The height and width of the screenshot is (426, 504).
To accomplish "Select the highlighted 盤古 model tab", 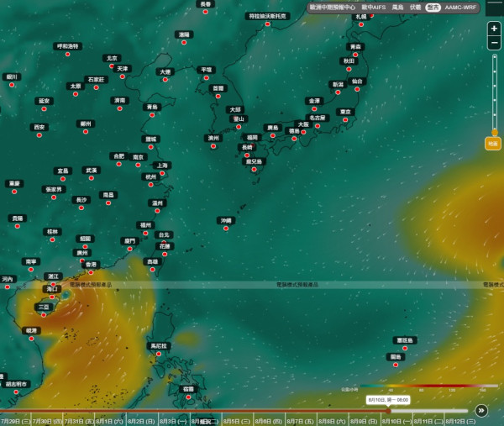I will tap(433, 8).
